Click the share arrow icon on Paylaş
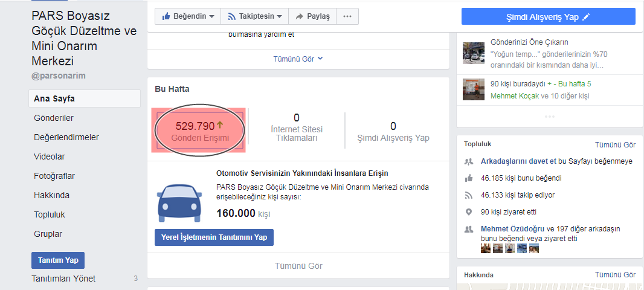The width and height of the screenshot is (644, 290). click(x=300, y=16)
